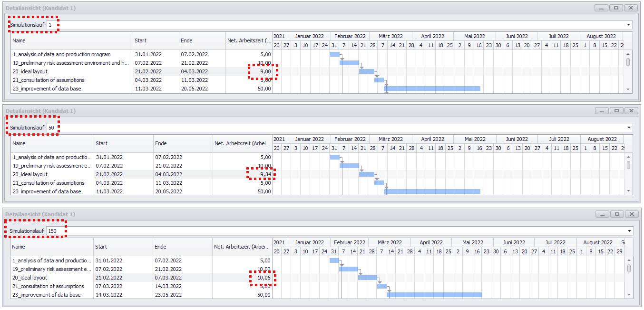Maximize the Simulationslauf 50 detail window

[x=616, y=111]
